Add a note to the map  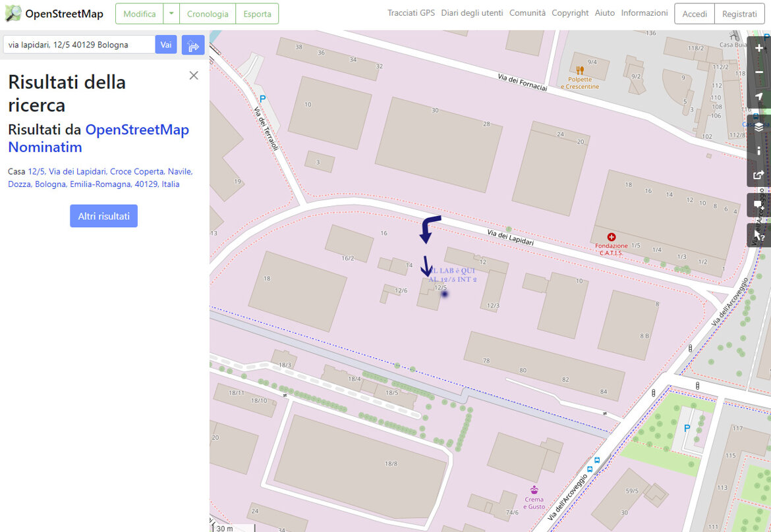pos(759,205)
